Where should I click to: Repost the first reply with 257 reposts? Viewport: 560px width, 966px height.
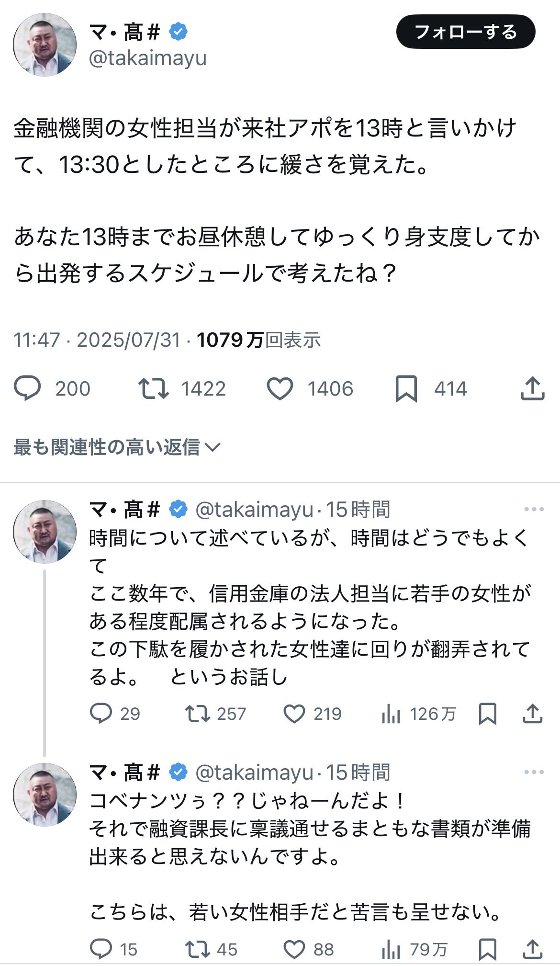197,714
